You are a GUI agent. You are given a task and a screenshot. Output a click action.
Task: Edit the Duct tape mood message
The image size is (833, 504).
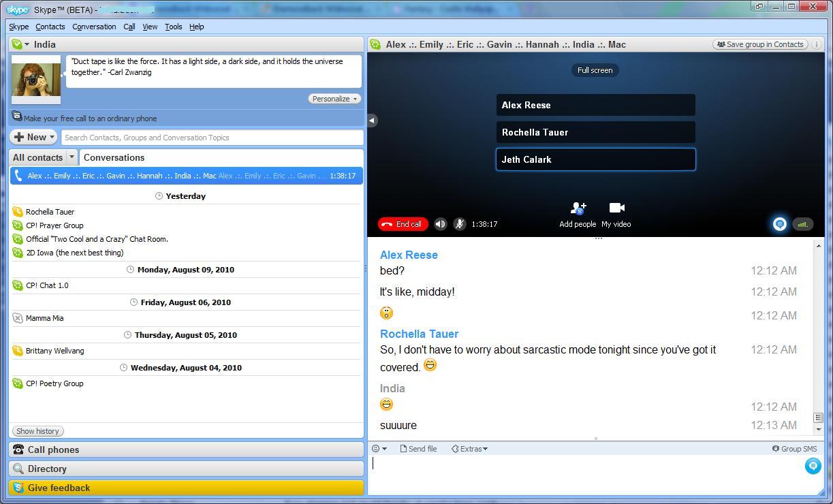[213, 71]
